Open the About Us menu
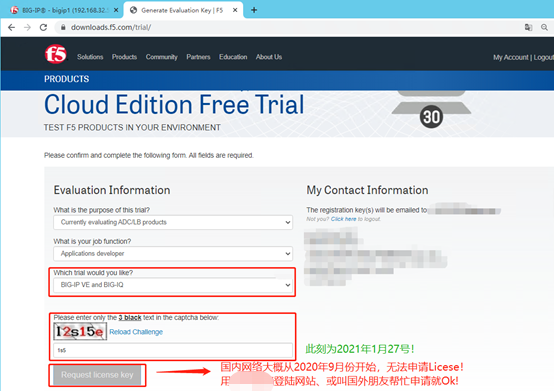The height and width of the screenshot is (391, 554). [269, 57]
